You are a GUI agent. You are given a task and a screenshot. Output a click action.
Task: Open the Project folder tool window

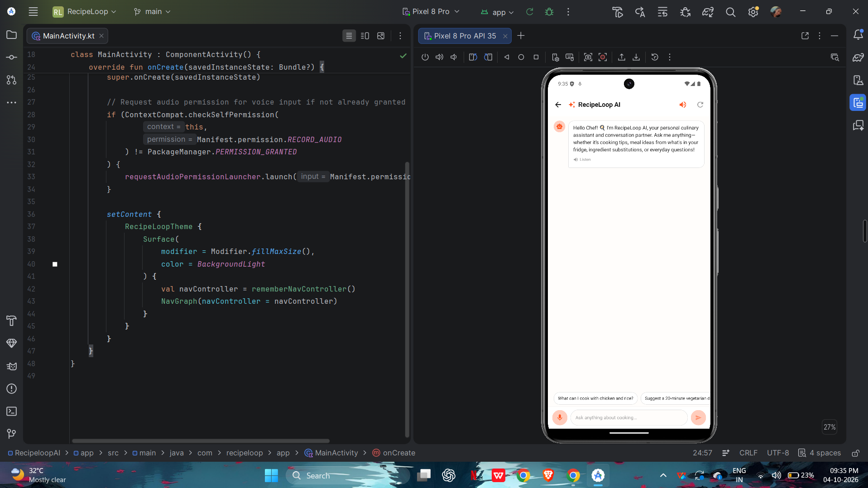coord(12,35)
